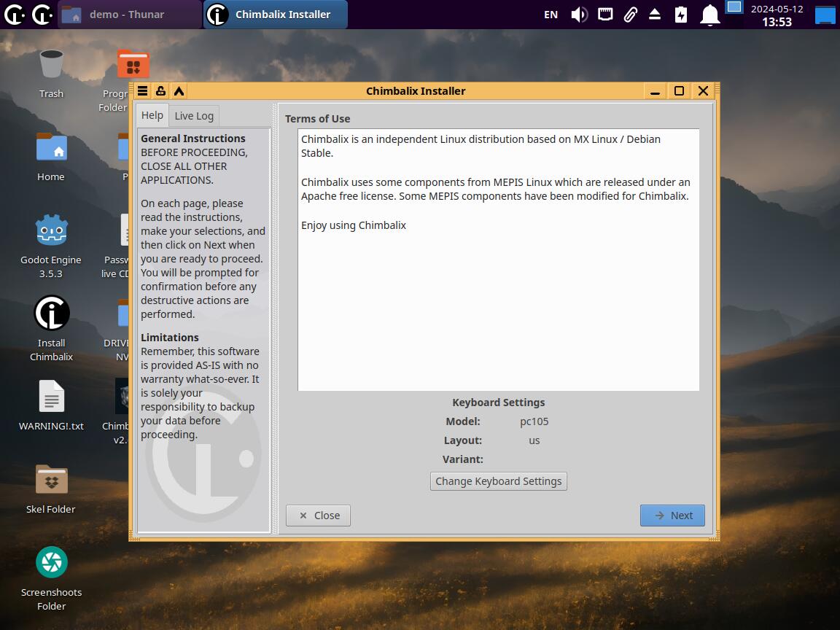Click the blue show desktop button
Screen dimensions: 840x630
(826, 15)
